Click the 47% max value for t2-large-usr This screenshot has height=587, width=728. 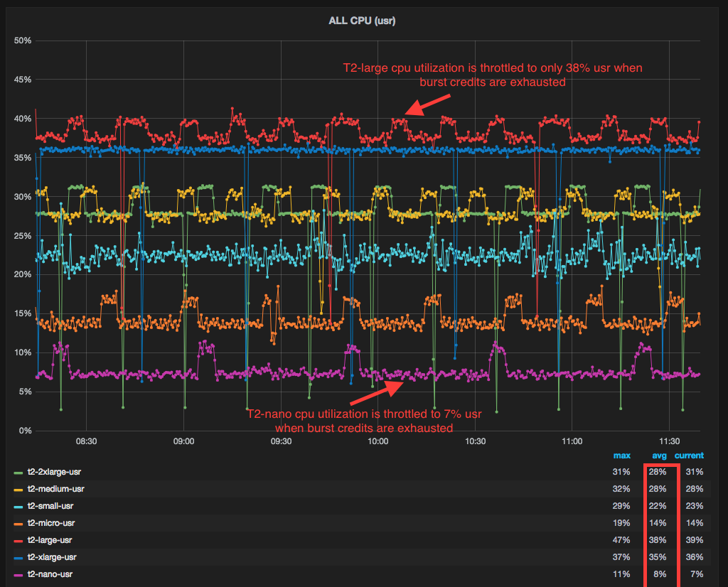tap(621, 539)
